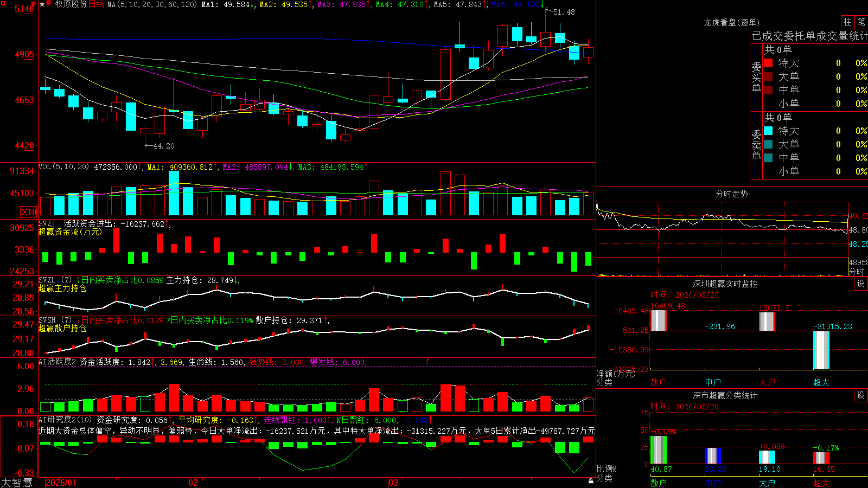Click the 散户持仓: 29.371 readout
This screenshot has height=488, width=868.
point(290,320)
